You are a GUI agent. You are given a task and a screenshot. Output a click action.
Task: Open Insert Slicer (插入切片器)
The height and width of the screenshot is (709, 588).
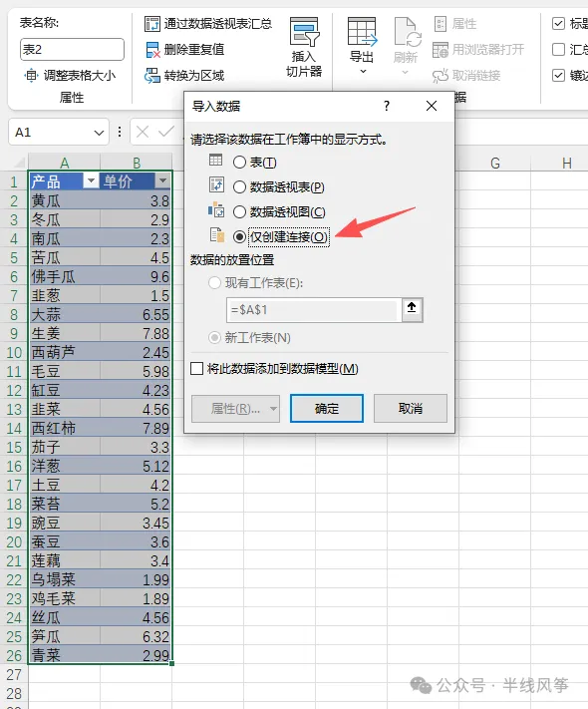coord(304,48)
